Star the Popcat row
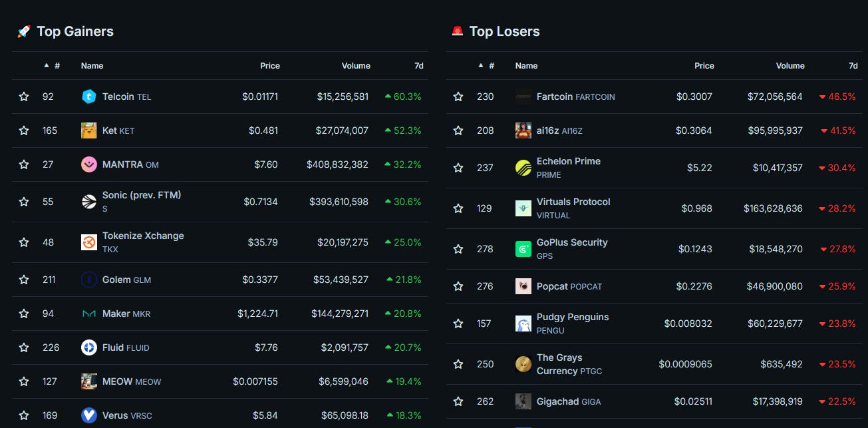868x428 pixels. coord(458,286)
